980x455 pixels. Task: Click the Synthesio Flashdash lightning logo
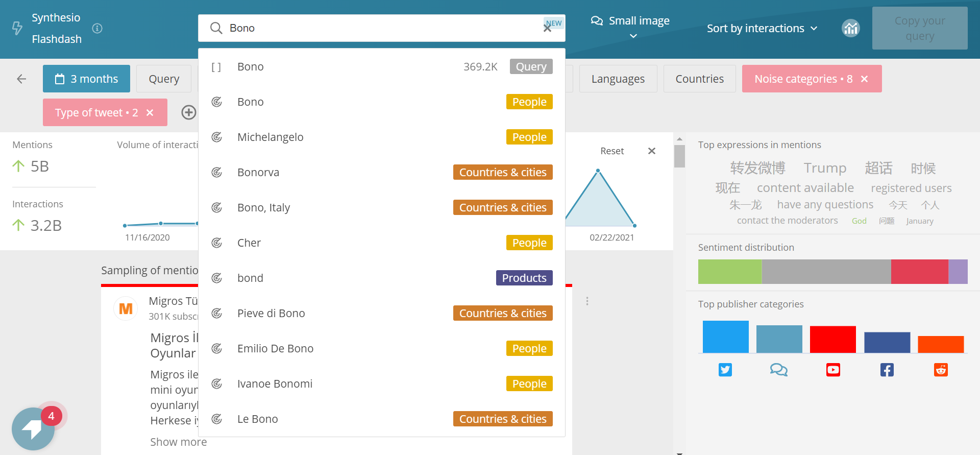(17, 28)
